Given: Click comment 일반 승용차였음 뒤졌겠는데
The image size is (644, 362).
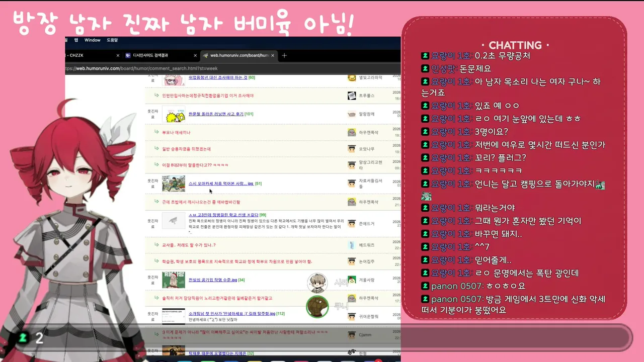Looking at the screenshot, I should click(x=186, y=149).
